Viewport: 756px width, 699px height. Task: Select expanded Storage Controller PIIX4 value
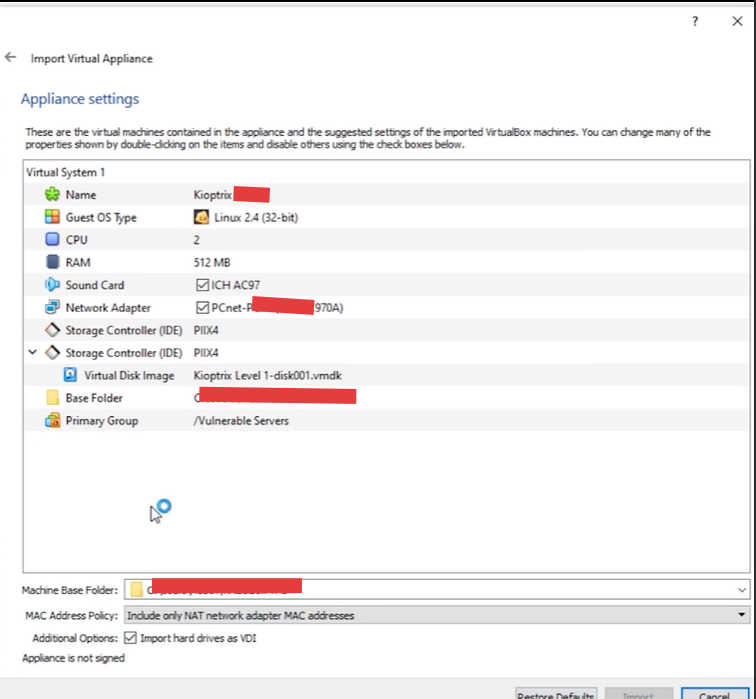click(206, 353)
